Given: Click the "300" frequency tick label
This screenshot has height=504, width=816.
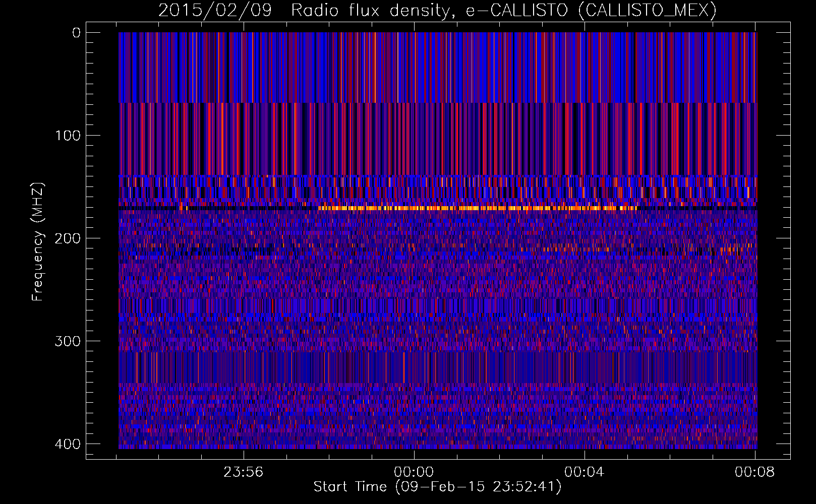Looking at the screenshot, I should (x=68, y=341).
